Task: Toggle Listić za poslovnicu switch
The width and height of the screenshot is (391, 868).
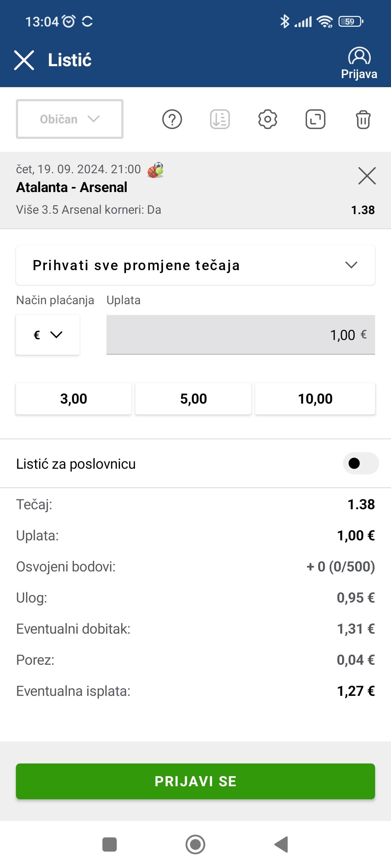Action: [x=361, y=463]
